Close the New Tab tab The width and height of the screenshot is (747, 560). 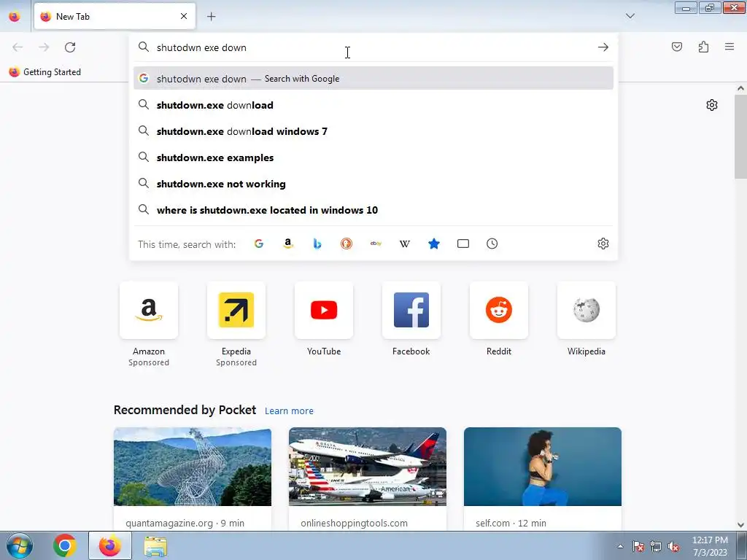[x=184, y=16]
